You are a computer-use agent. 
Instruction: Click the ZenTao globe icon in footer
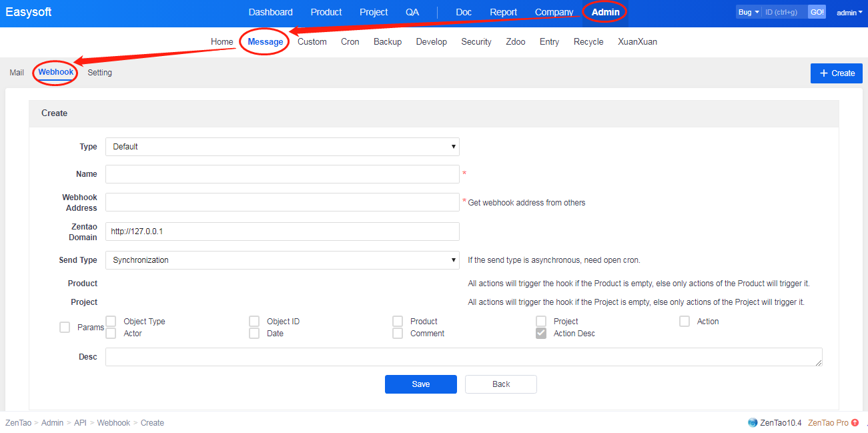753,422
